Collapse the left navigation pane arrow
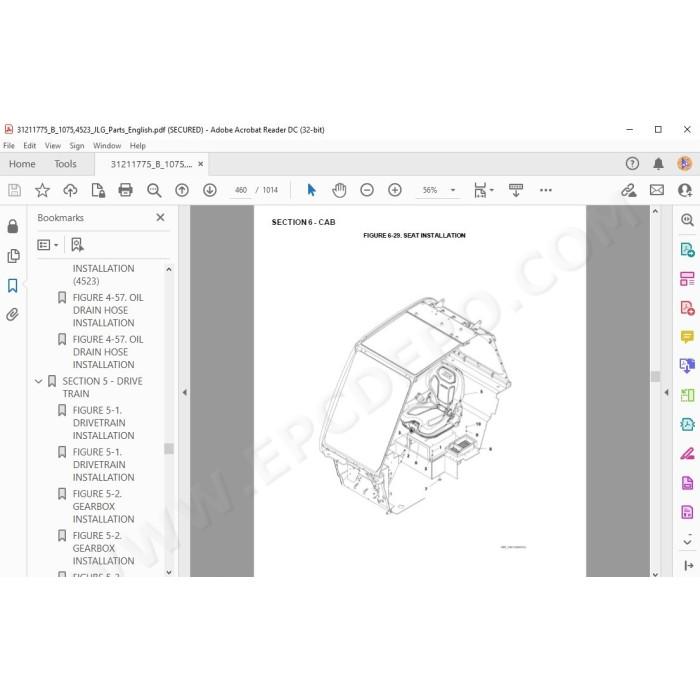This screenshot has width=700, height=700. [185, 392]
